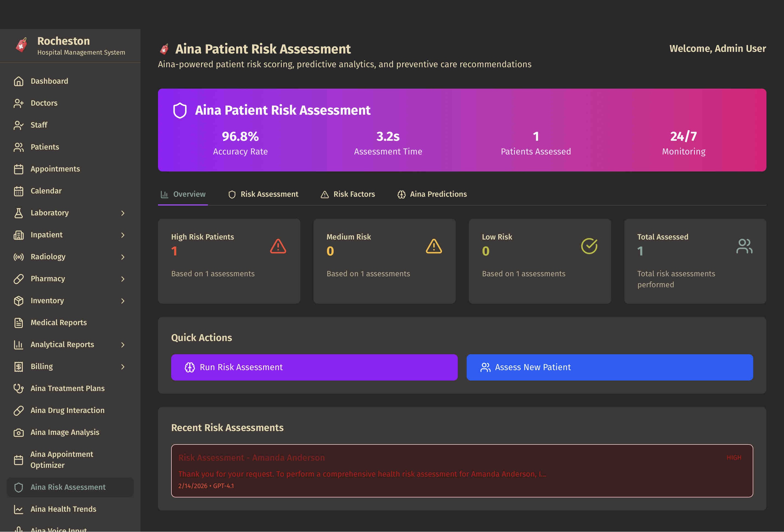This screenshot has width=784, height=532.
Task: Select the Doctors sidebar icon
Action: pyautogui.click(x=19, y=103)
